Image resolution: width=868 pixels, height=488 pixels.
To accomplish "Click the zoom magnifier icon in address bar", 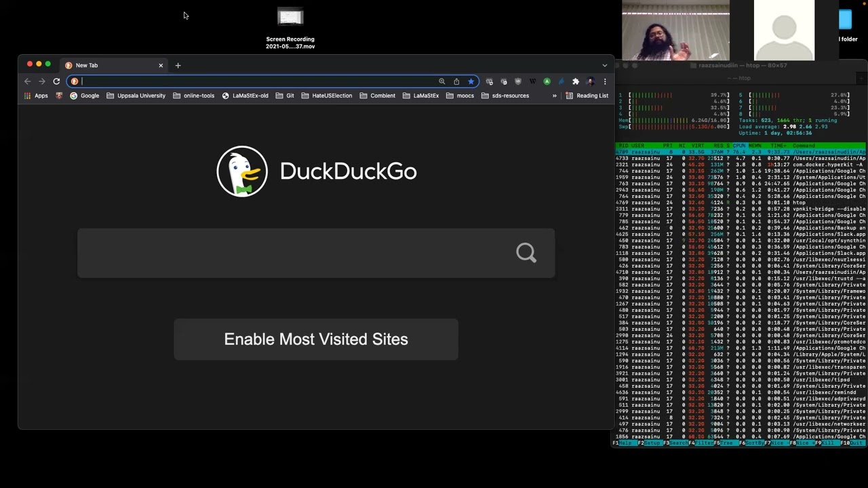I will pyautogui.click(x=441, y=81).
